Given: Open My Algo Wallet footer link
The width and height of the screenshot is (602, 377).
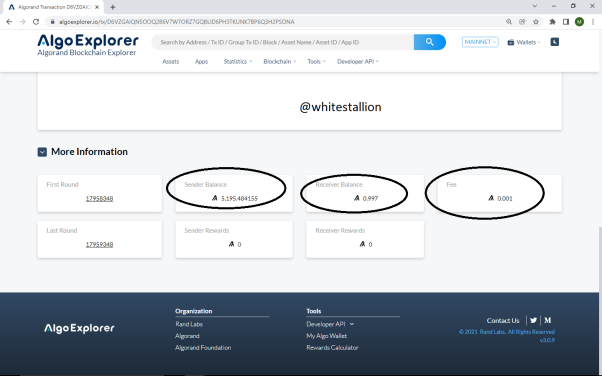Looking at the screenshot, I should pyautogui.click(x=327, y=336).
